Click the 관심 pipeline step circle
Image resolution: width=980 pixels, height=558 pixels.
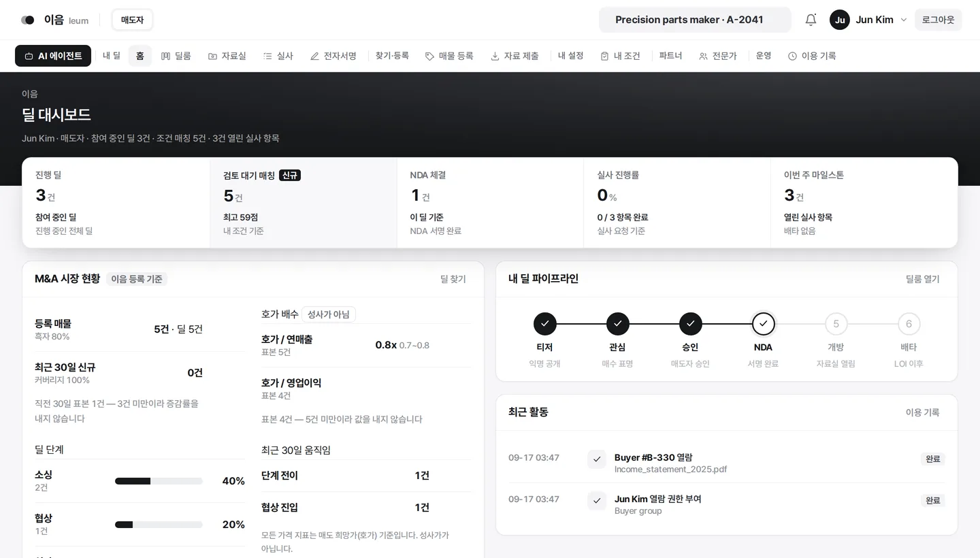pos(617,324)
